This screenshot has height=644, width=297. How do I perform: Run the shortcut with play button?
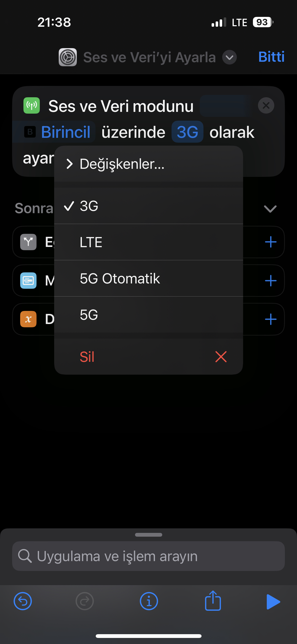pos(273,602)
